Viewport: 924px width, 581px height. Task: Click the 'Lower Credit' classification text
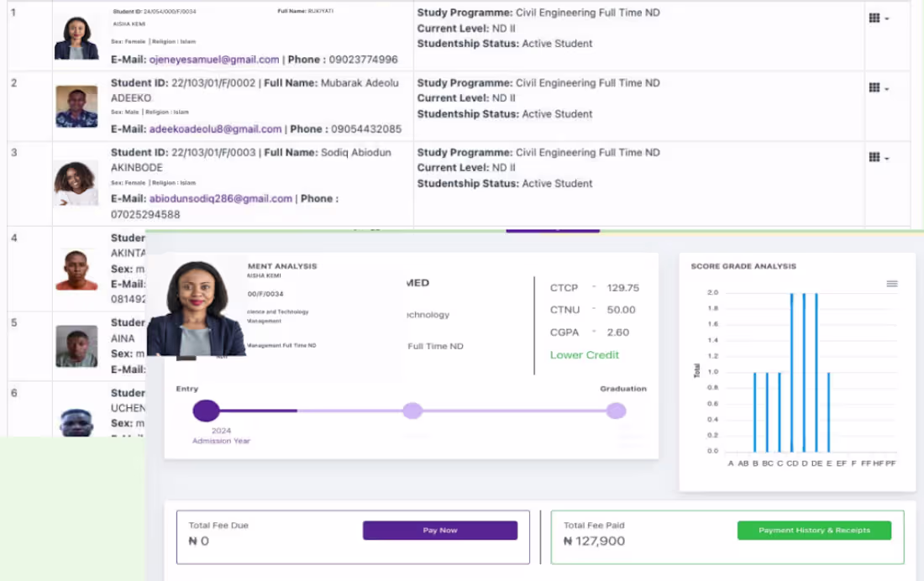pos(585,354)
